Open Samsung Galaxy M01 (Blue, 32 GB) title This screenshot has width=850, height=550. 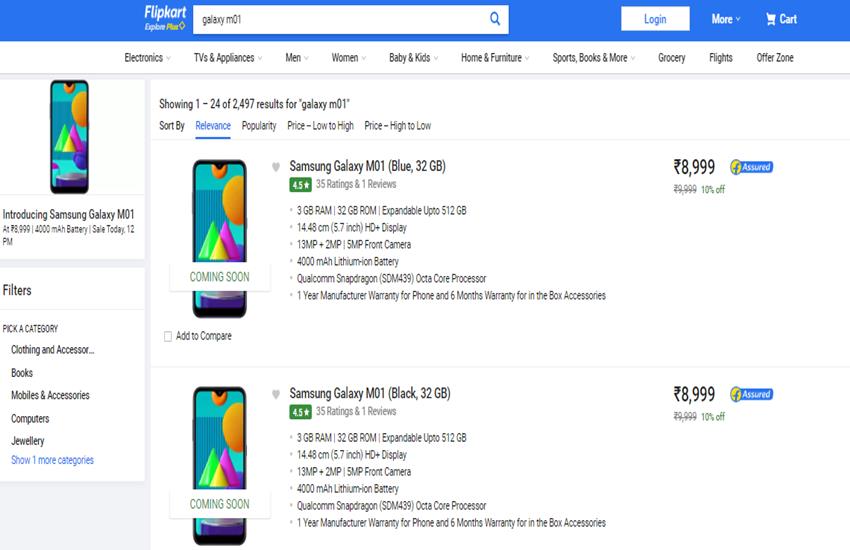pyautogui.click(x=369, y=166)
